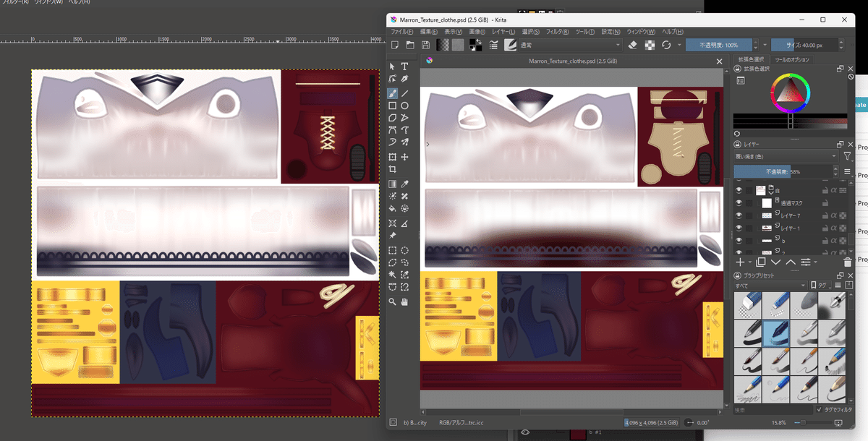Viewport: 868px width, 441px height.
Task: Toggle タグでフィルタ checkbox in brush presets
Action: pyautogui.click(x=820, y=409)
